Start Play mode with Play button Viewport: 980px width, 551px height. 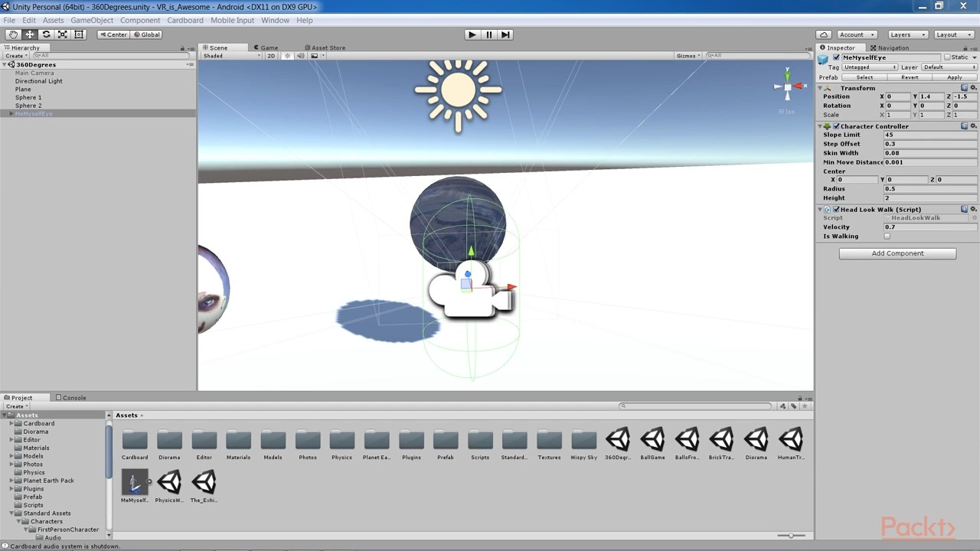pos(472,34)
